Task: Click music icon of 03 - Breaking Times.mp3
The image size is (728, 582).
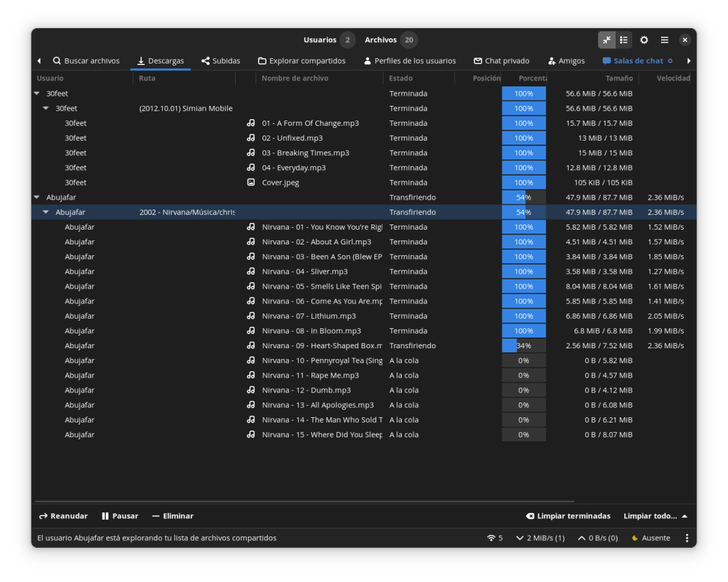Action: tap(250, 153)
